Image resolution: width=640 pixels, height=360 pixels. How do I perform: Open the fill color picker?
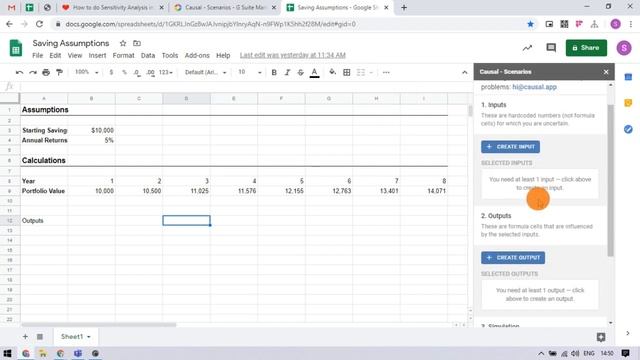pyautogui.click(x=333, y=72)
